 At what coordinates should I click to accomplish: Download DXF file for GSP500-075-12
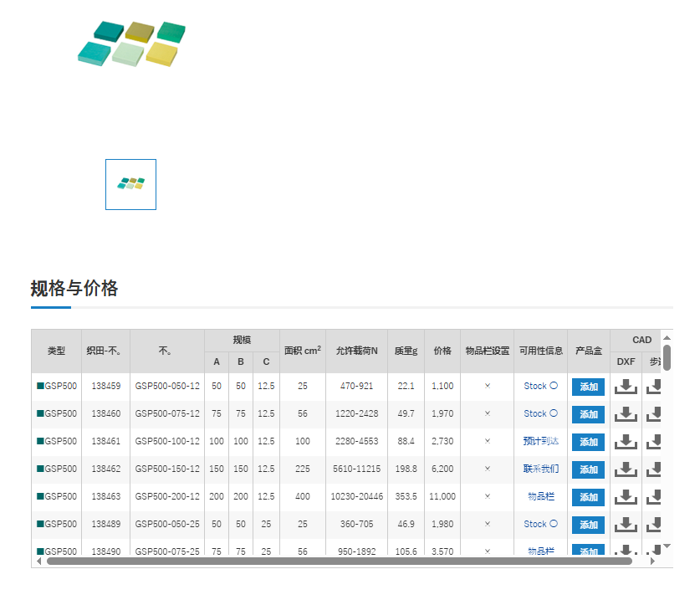(x=626, y=414)
